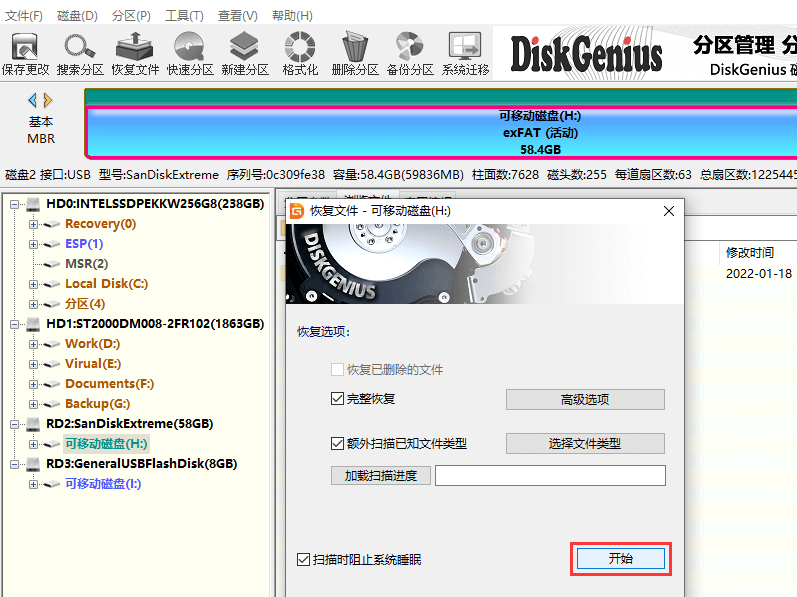This screenshot has height=597, width=797.
Task: Expand the Local Disk(C:) tree node
Action: (34, 284)
